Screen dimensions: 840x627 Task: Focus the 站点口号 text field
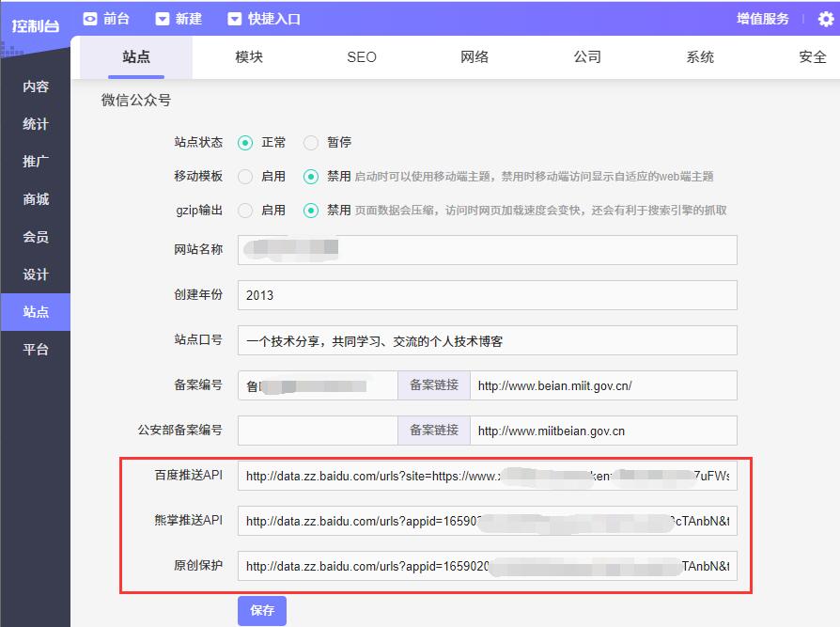pyautogui.click(x=487, y=340)
